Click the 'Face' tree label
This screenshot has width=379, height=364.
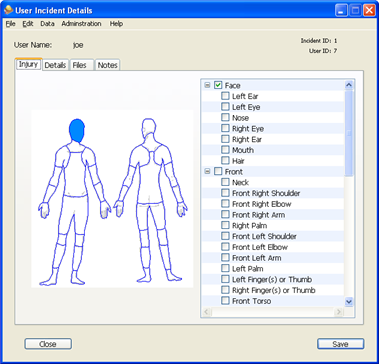point(233,86)
